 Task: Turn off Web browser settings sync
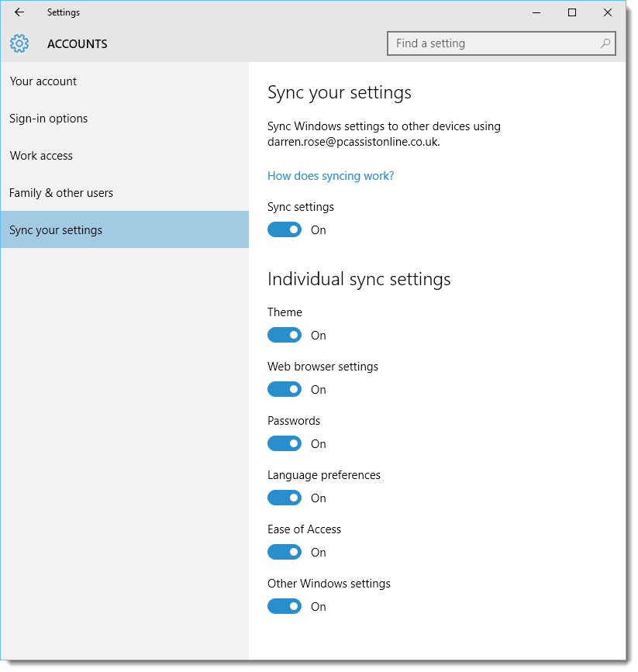(x=285, y=389)
